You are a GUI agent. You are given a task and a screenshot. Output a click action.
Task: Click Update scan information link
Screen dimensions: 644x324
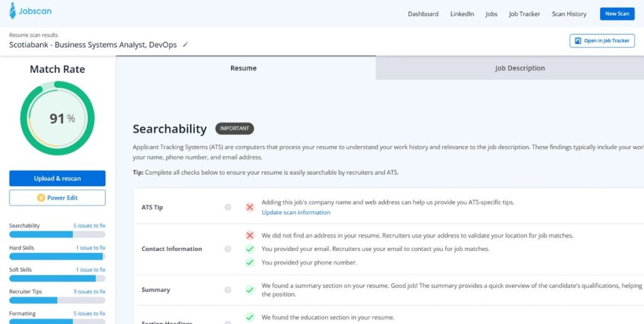[296, 212]
